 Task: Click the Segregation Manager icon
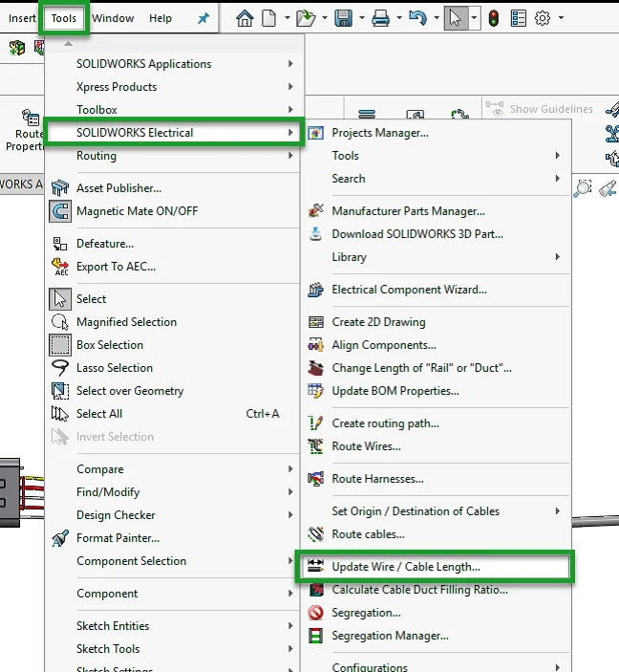[316, 636]
